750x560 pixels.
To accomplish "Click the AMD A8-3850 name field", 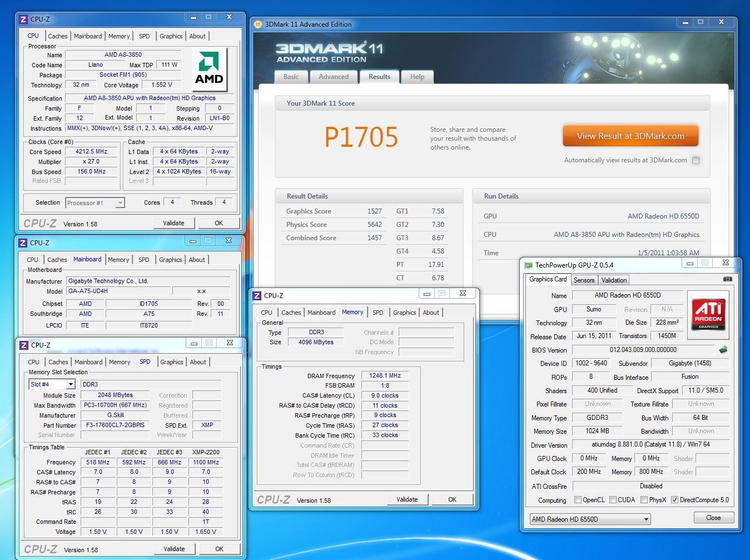I will pyautogui.click(x=123, y=54).
